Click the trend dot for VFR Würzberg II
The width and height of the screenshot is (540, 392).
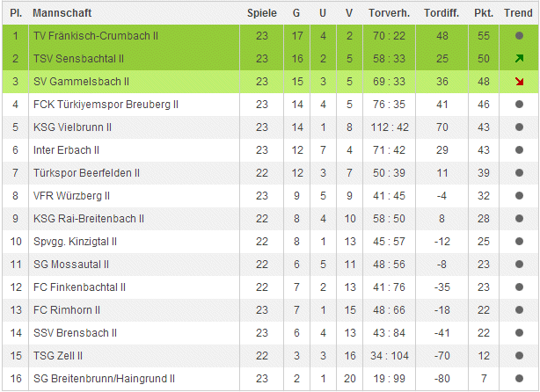click(519, 195)
